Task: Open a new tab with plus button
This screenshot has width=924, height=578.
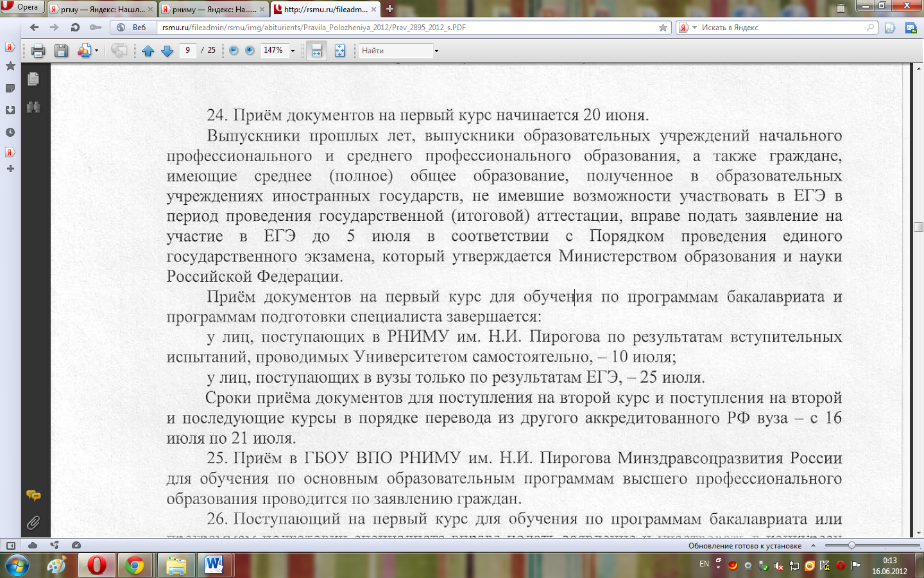Action: [x=389, y=9]
